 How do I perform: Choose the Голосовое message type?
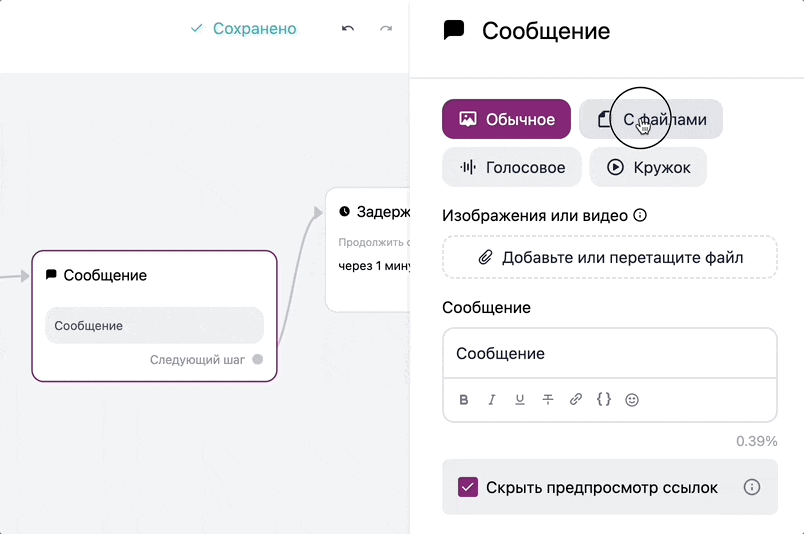click(512, 167)
